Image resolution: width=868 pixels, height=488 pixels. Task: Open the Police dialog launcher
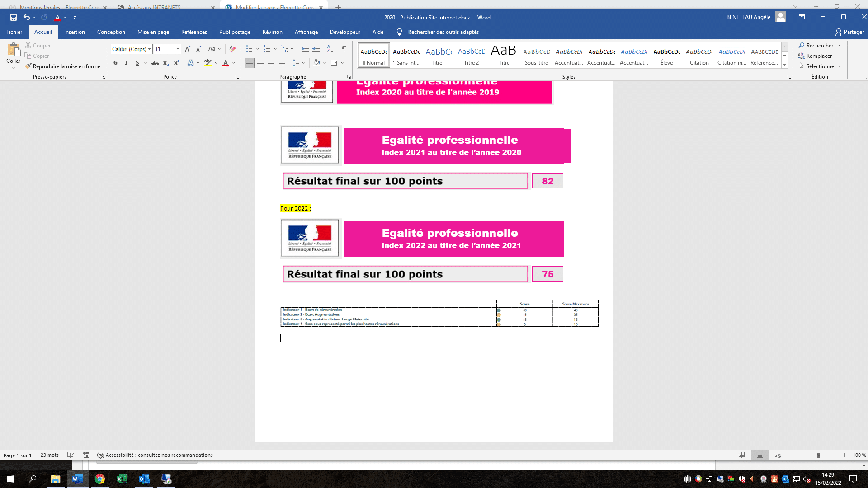pos(237,77)
